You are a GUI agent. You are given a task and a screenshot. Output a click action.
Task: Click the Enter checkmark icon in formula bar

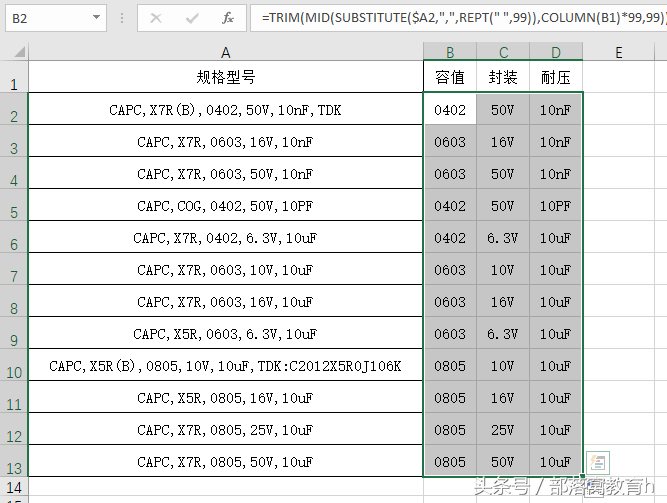192,18
